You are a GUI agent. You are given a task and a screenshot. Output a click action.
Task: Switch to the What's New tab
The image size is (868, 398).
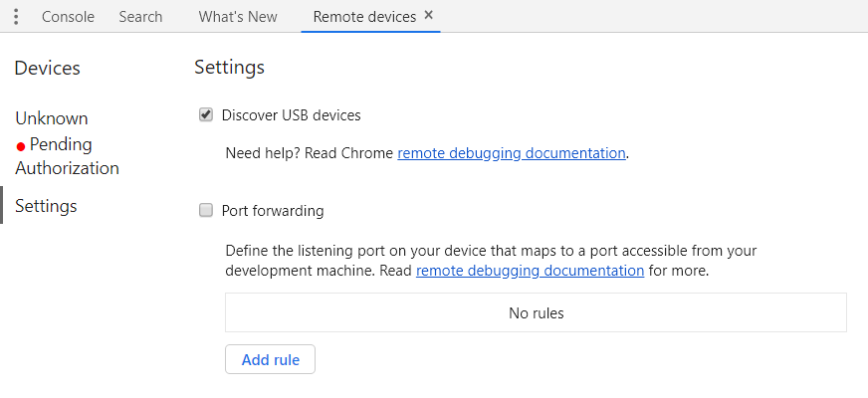(238, 17)
